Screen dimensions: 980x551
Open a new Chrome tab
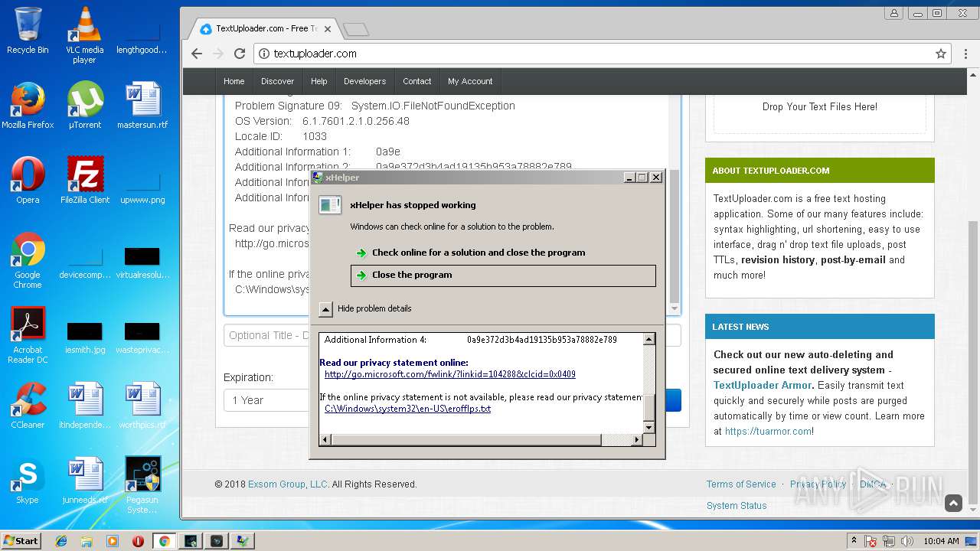[356, 30]
